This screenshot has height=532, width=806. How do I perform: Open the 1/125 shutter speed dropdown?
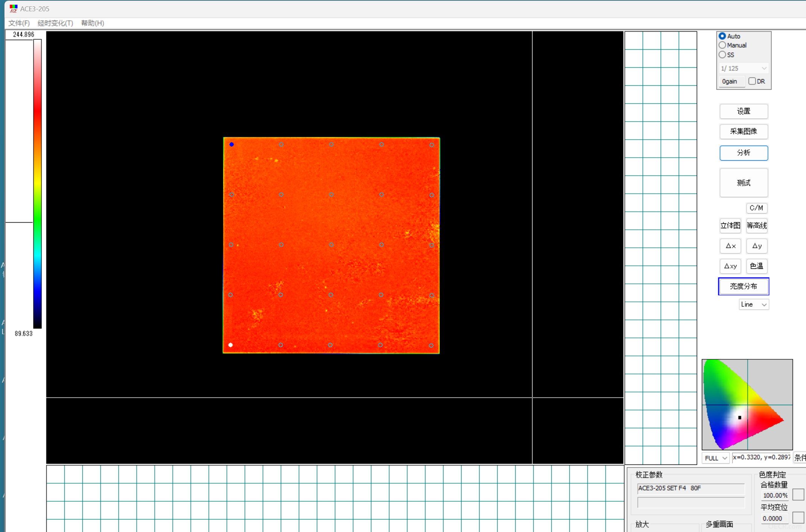pyautogui.click(x=744, y=68)
